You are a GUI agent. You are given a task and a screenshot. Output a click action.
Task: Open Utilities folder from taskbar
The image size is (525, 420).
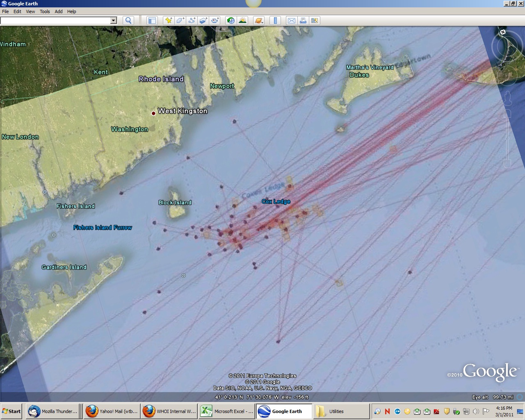tap(342, 411)
